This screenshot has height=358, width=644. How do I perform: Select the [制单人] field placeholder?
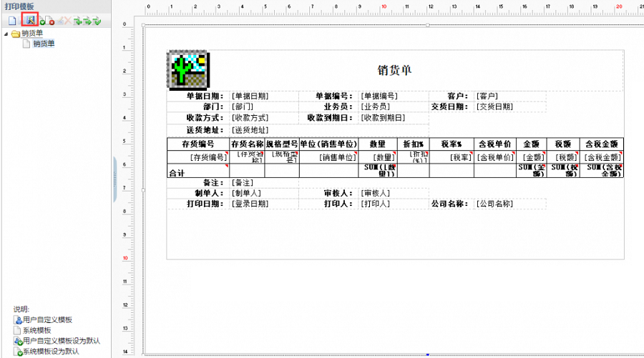[x=246, y=193]
